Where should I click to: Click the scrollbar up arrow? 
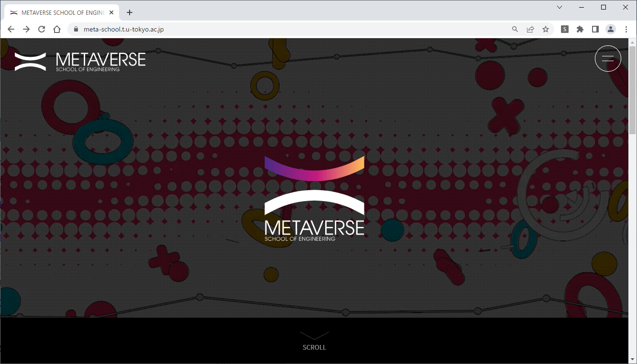point(632,43)
